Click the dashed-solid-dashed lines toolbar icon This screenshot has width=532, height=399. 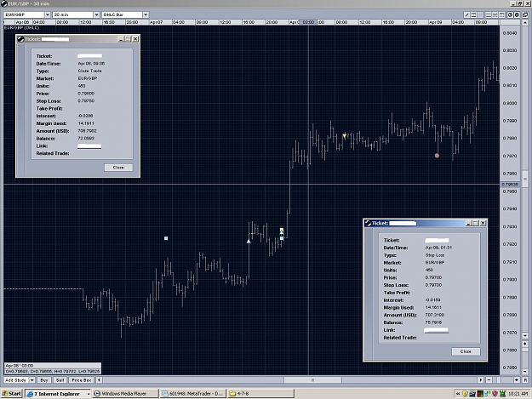coord(495,14)
